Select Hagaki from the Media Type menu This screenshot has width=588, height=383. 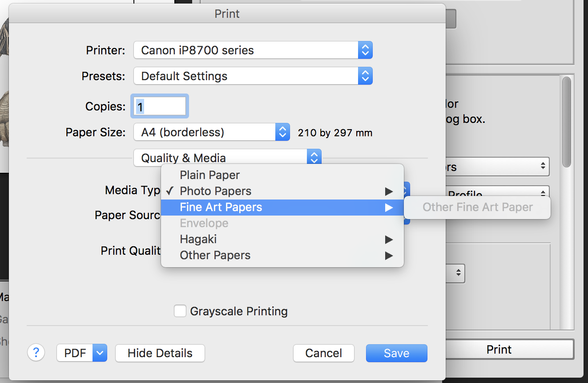tap(198, 239)
